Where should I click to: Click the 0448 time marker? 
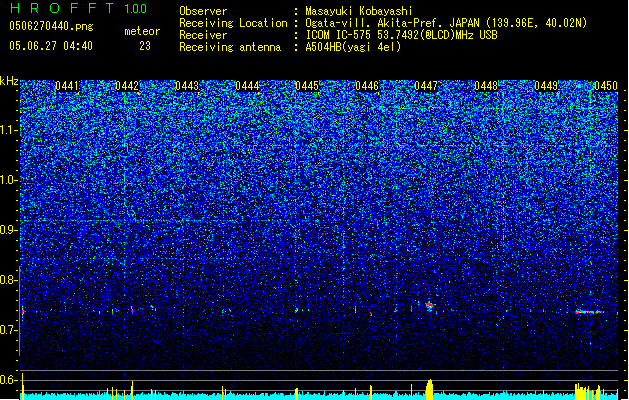(486, 86)
